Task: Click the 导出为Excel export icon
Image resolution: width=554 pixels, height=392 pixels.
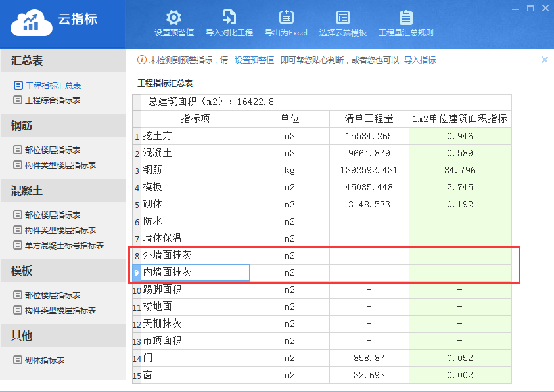Action: (x=286, y=17)
